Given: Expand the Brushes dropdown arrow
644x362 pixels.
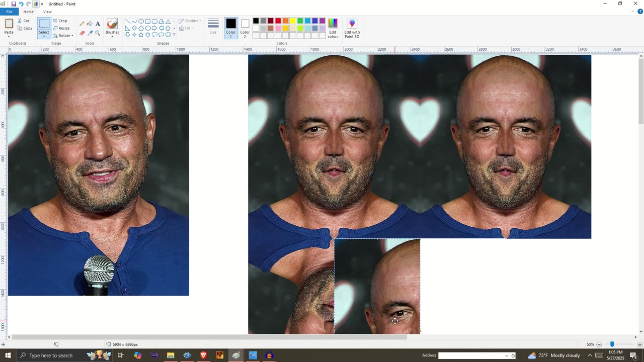Looking at the screenshot, I should (x=112, y=36).
